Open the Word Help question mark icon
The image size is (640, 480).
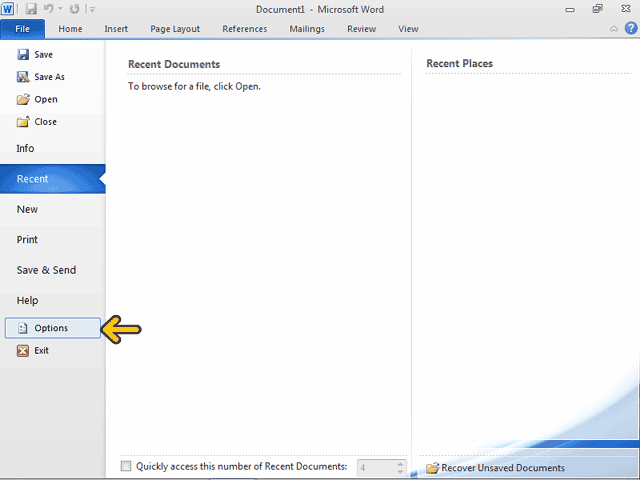[x=631, y=28]
